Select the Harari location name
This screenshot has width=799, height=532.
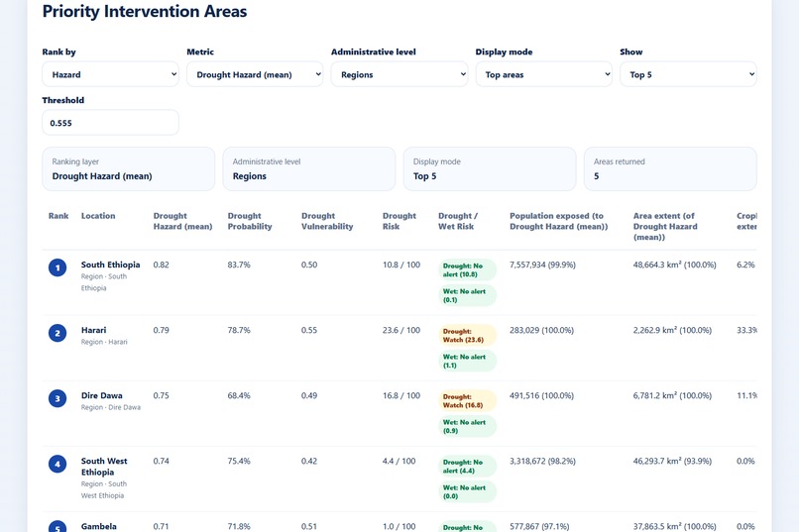[x=94, y=330]
